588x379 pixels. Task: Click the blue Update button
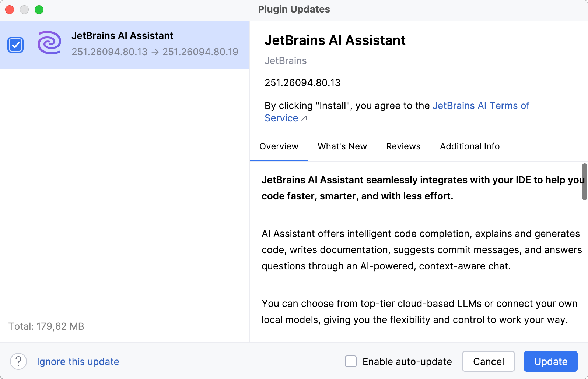pos(550,361)
